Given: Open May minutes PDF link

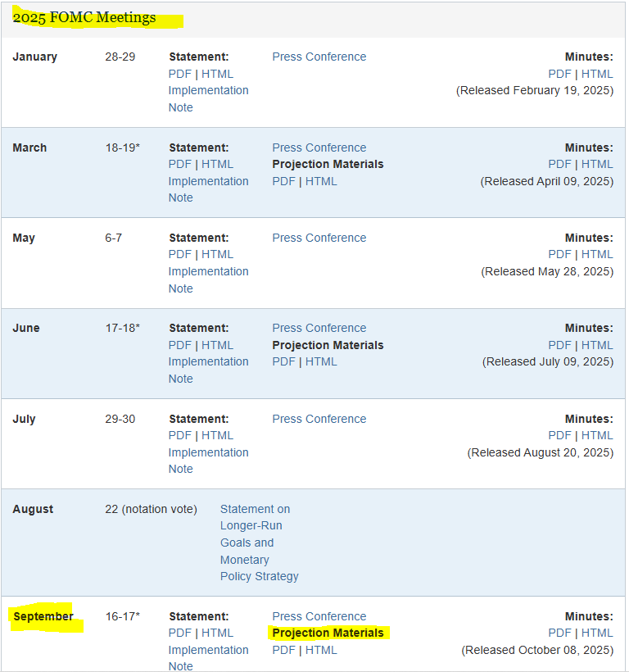Looking at the screenshot, I should click(x=559, y=255).
